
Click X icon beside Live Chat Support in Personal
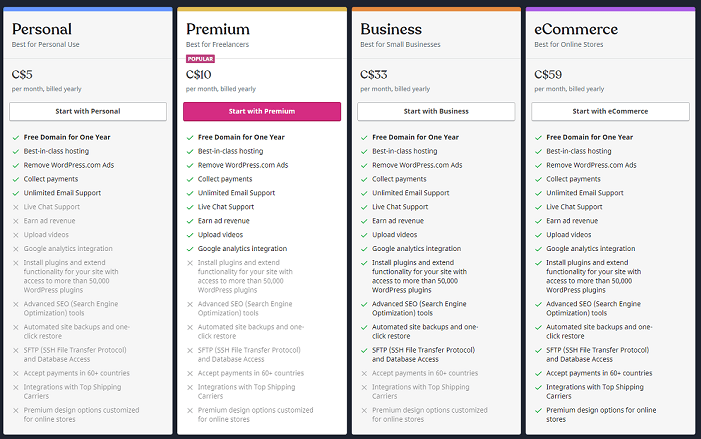[16, 207]
